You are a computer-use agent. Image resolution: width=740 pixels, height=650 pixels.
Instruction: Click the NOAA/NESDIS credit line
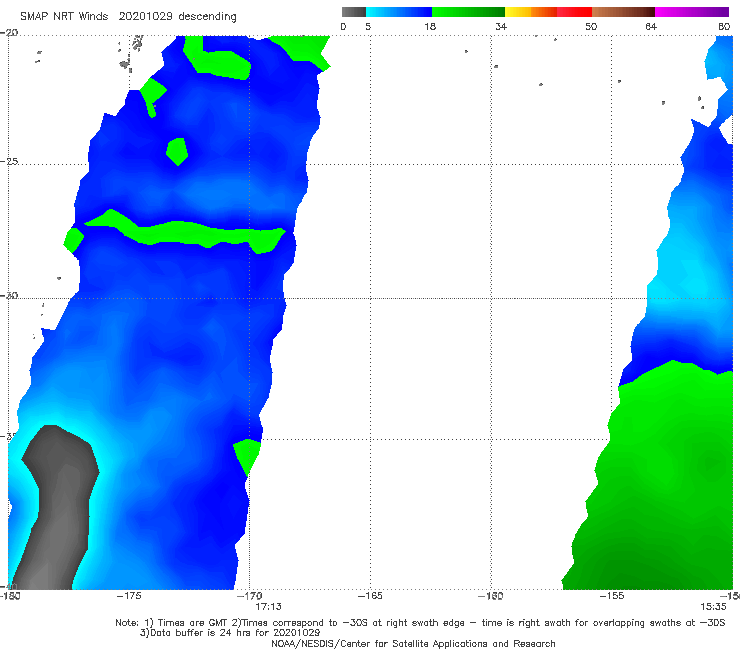[x=413, y=643]
